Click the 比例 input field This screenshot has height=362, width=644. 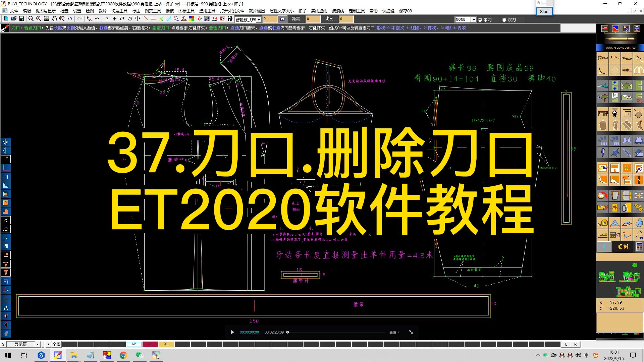tap(346, 19)
